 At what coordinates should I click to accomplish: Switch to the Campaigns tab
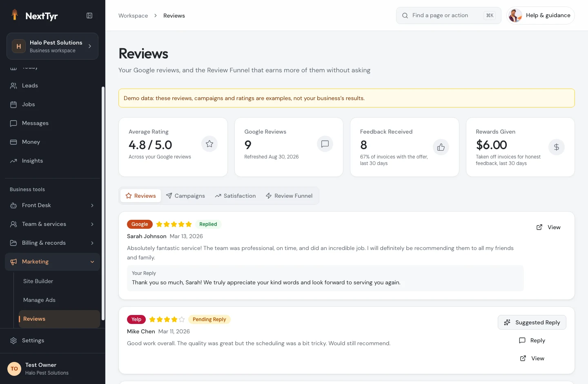pyautogui.click(x=185, y=196)
